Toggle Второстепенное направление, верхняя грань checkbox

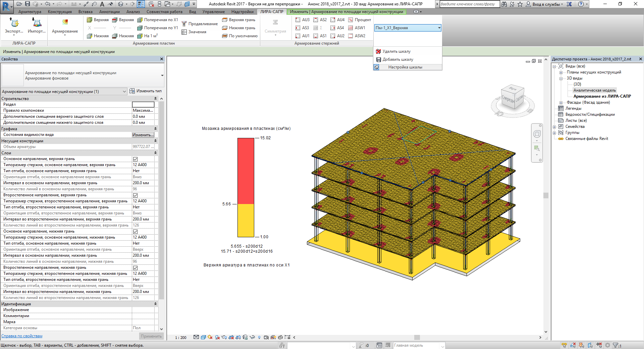(x=135, y=195)
